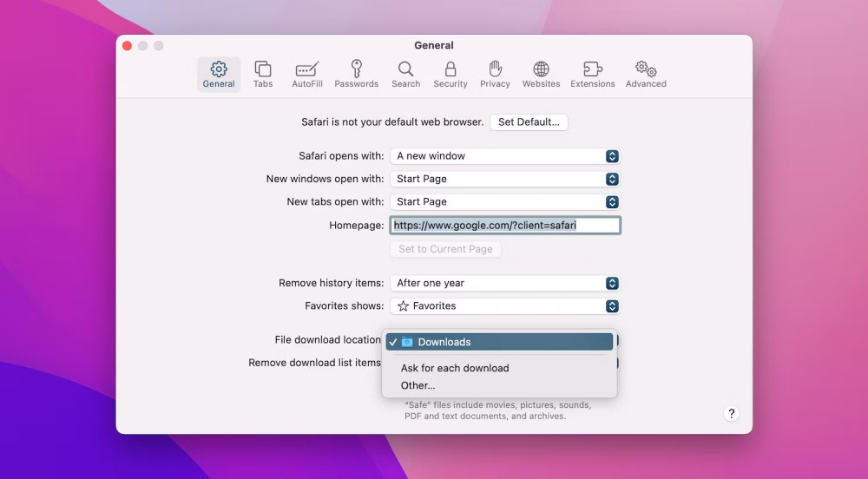Open Extensions preferences icon
This screenshot has width=868, height=479.
[592, 69]
